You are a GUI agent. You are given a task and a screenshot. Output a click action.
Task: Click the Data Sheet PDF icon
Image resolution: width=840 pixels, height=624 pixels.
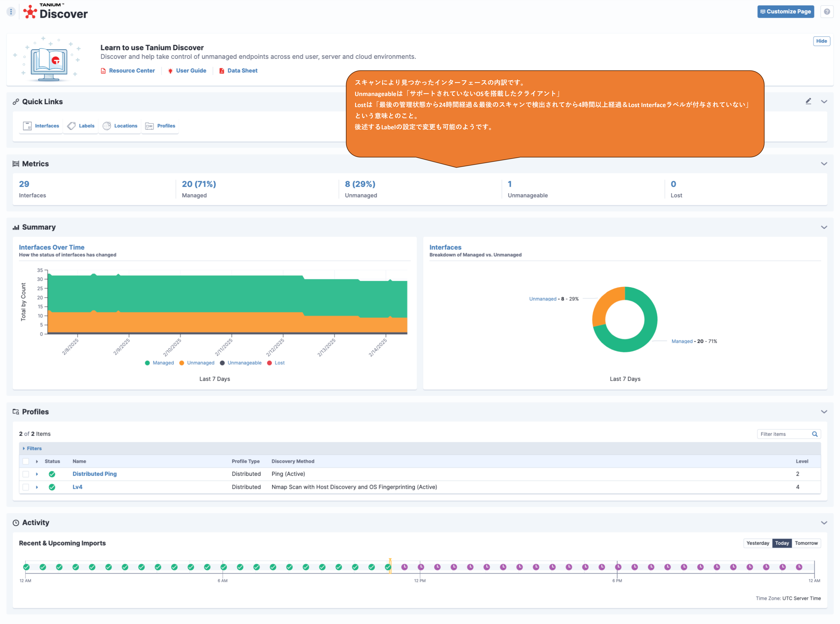pyautogui.click(x=222, y=71)
